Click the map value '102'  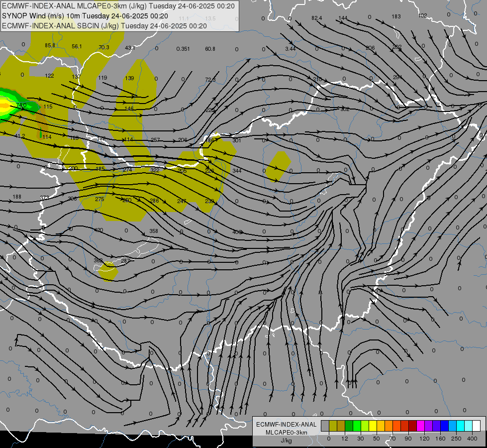tap(423, 15)
